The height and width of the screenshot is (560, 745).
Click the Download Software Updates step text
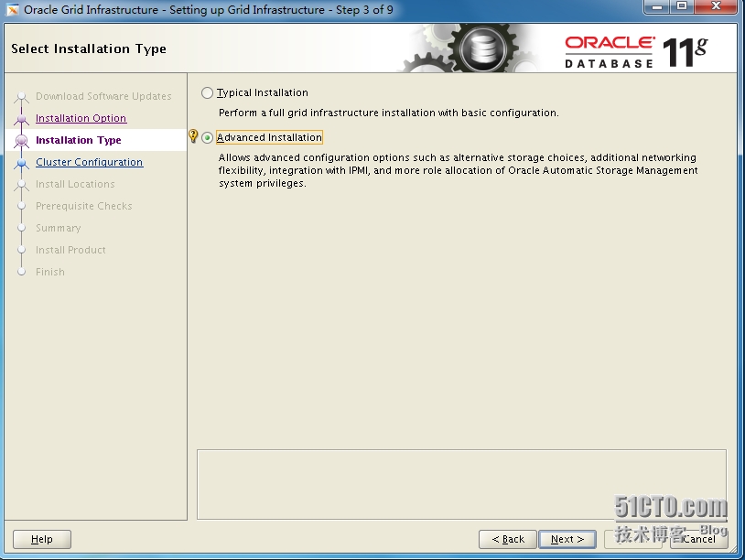103,96
